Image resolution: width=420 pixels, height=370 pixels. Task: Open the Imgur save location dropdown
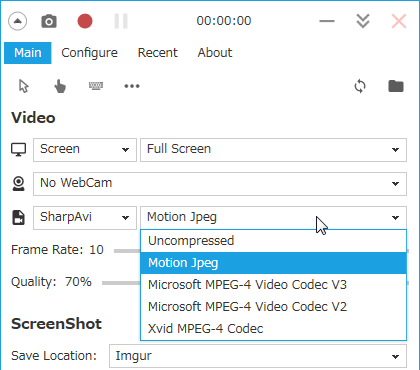(258, 356)
